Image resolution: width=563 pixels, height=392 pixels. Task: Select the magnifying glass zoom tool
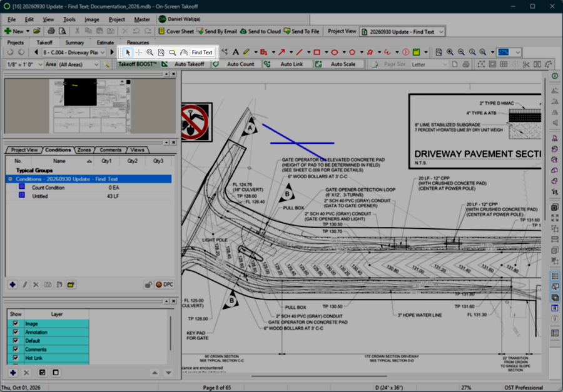pyautogui.click(x=150, y=53)
